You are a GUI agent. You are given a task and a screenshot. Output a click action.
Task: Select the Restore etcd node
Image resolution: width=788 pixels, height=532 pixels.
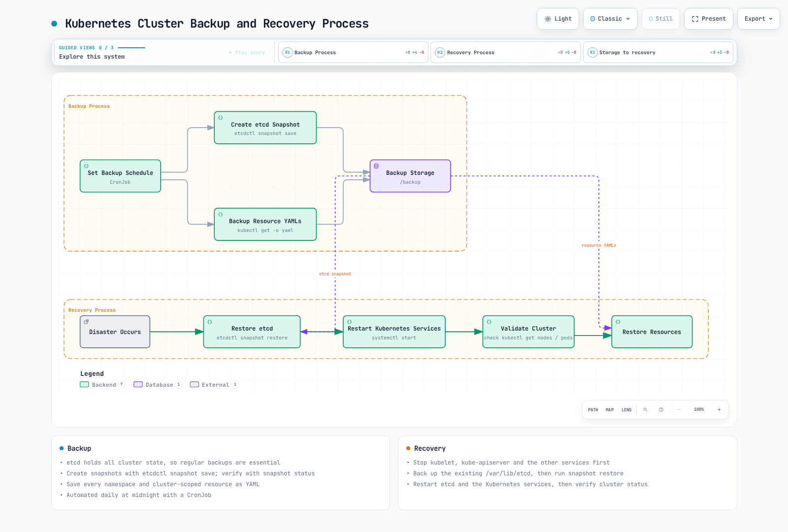(252, 332)
